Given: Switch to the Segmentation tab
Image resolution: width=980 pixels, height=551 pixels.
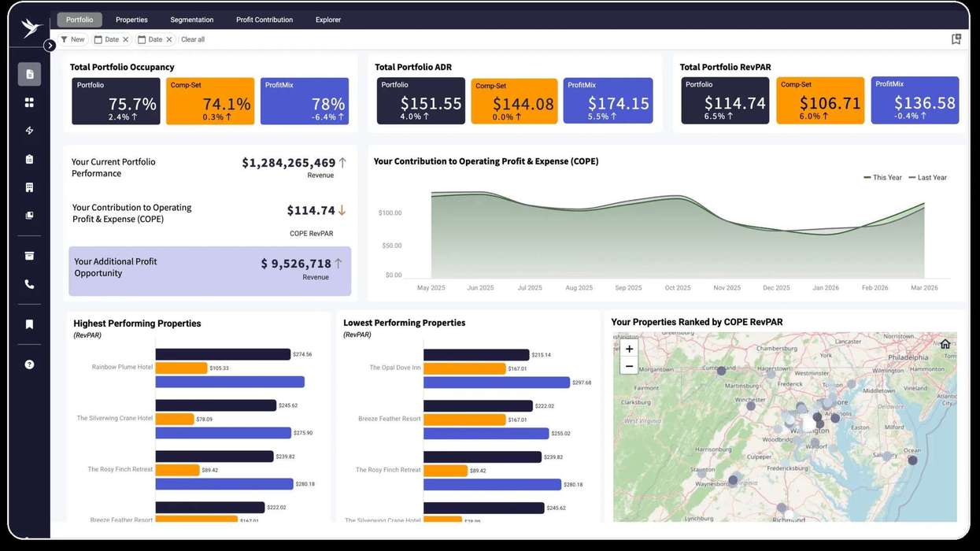Looking at the screenshot, I should point(192,20).
